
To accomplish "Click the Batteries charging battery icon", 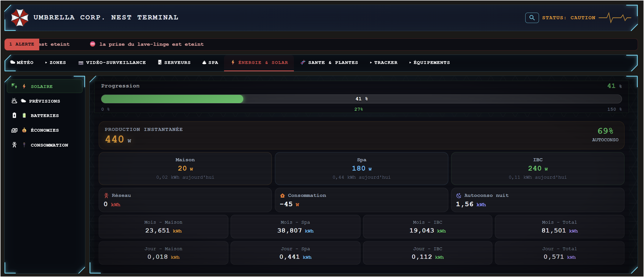I will pos(14,115).
